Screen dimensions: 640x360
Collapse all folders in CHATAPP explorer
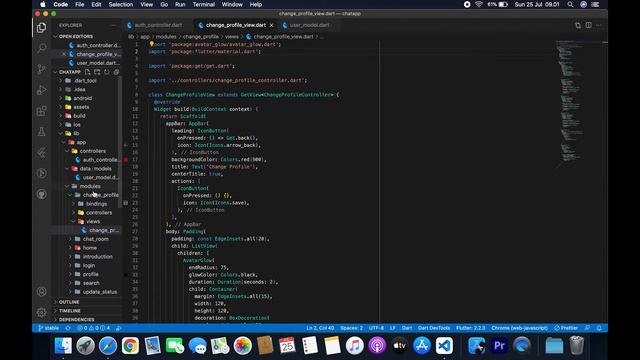click(x=116, y=72)
